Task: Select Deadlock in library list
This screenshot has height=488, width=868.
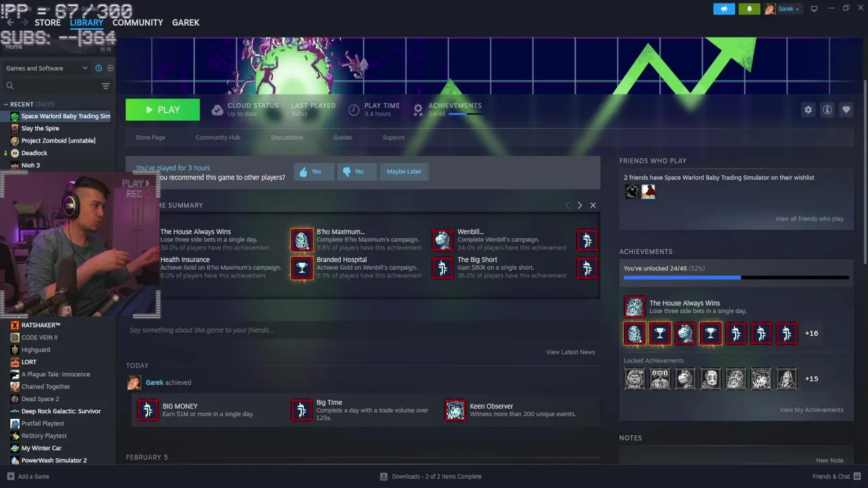Action: coord(34,153)
